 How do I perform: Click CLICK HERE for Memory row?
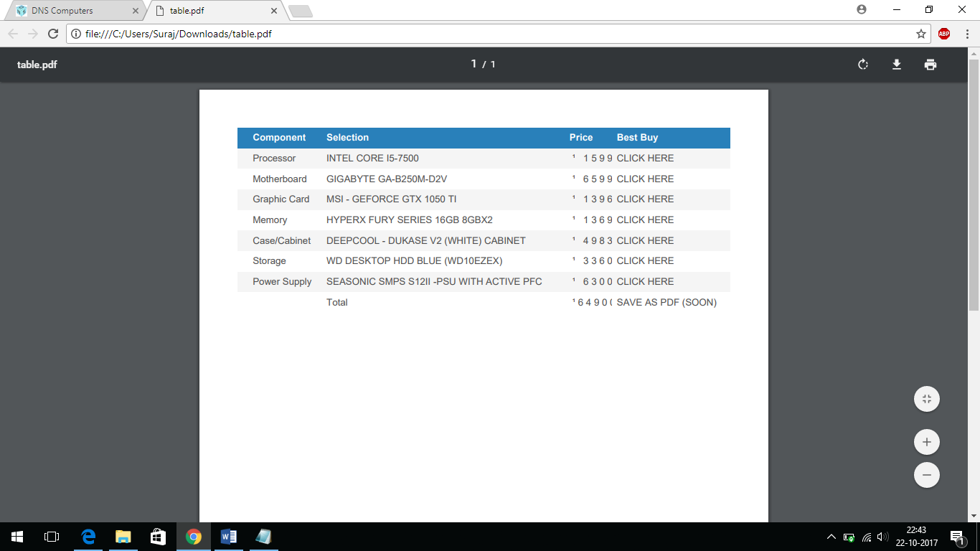point(645,220)
